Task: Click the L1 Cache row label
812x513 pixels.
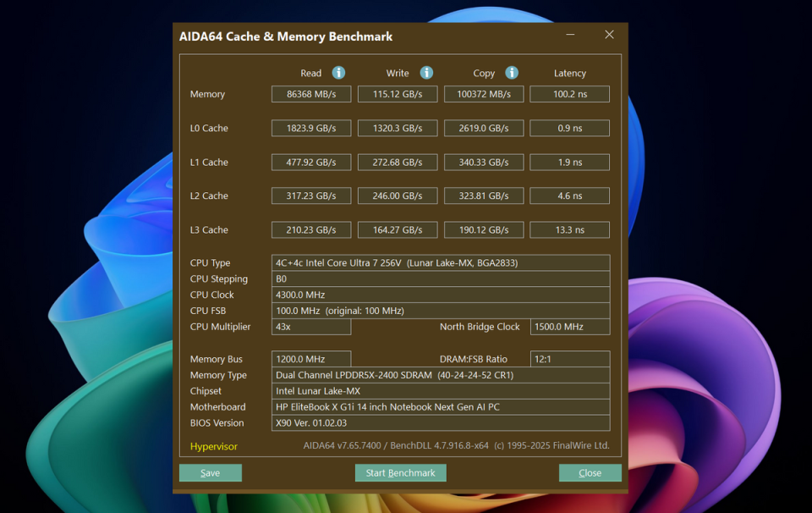Action: (209, 163)
